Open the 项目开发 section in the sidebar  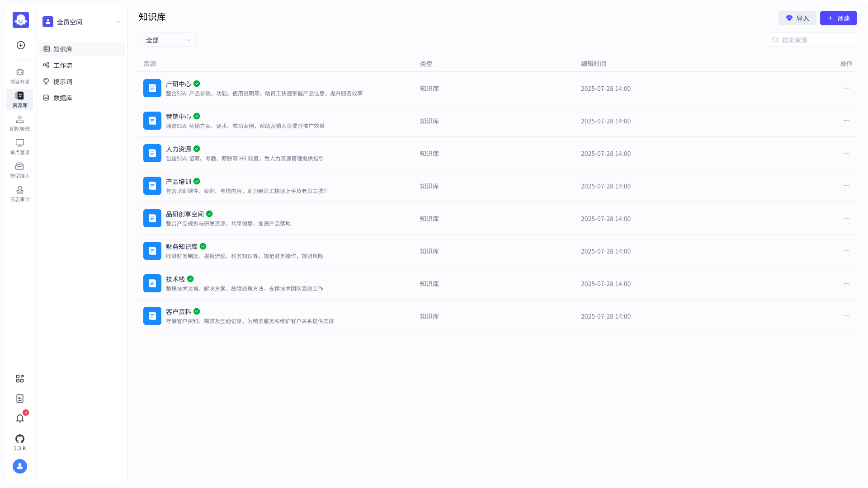tap(19, 76)
